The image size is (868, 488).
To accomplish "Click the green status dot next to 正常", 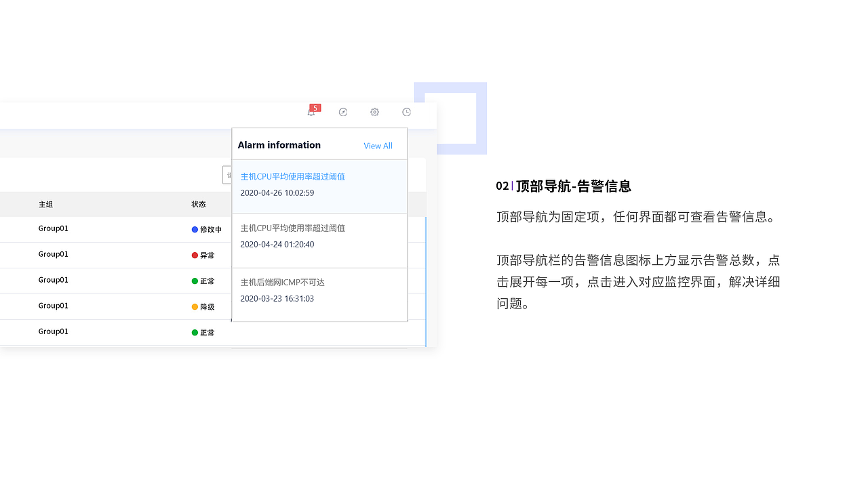I will (194, 281).
